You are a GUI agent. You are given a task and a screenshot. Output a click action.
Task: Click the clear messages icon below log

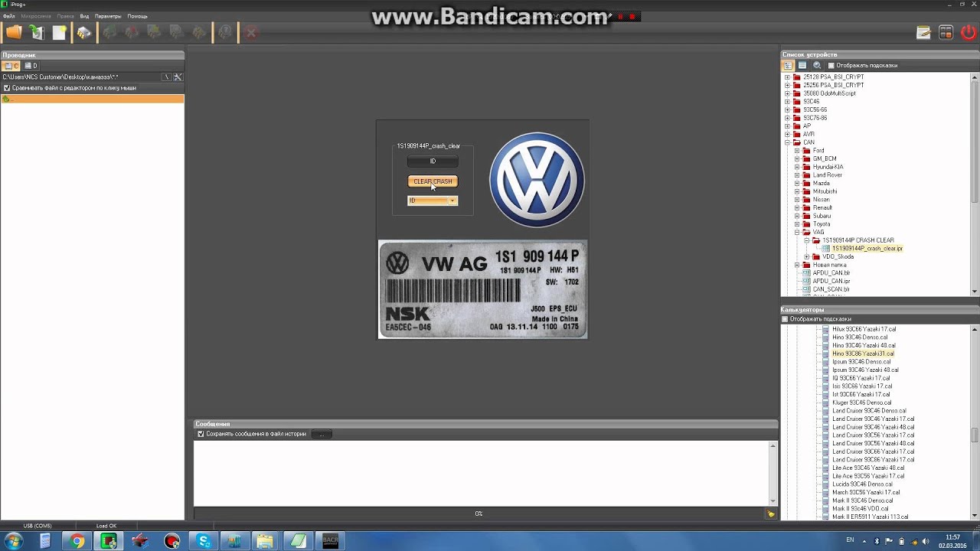point(771,514)
